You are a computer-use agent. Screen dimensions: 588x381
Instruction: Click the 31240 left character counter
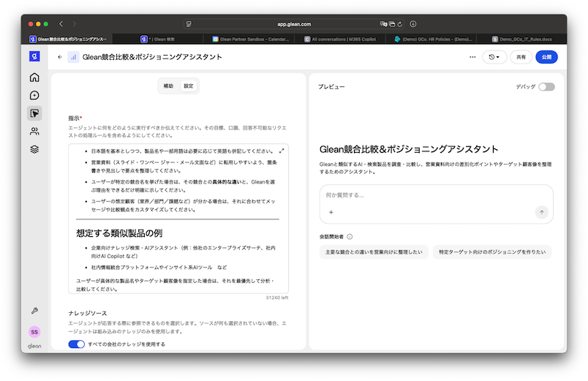[x=277, y=298]
